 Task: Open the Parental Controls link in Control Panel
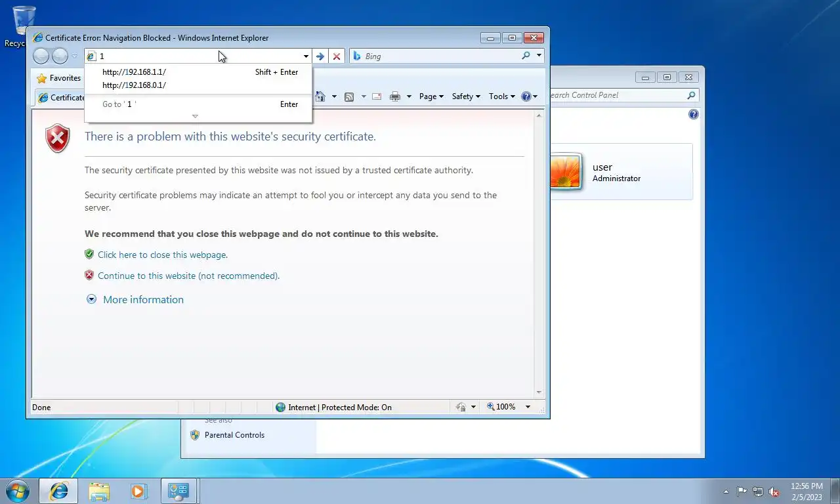click(234, 435)
